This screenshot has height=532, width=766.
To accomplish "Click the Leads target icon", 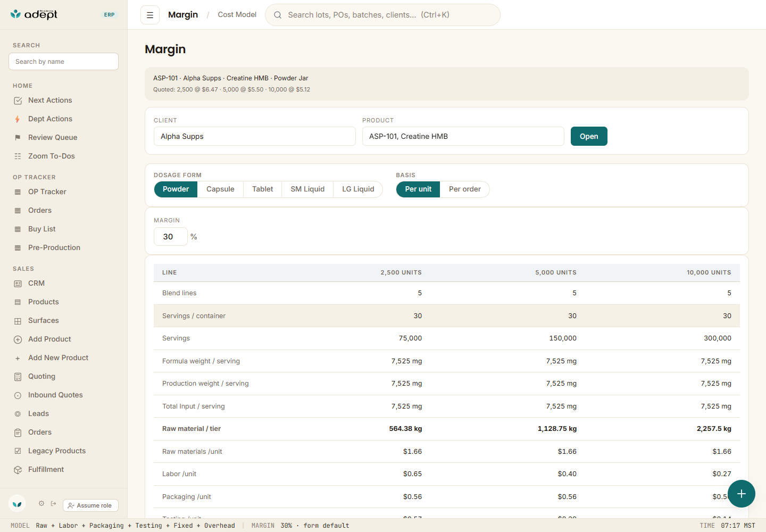I will (18, 414).
